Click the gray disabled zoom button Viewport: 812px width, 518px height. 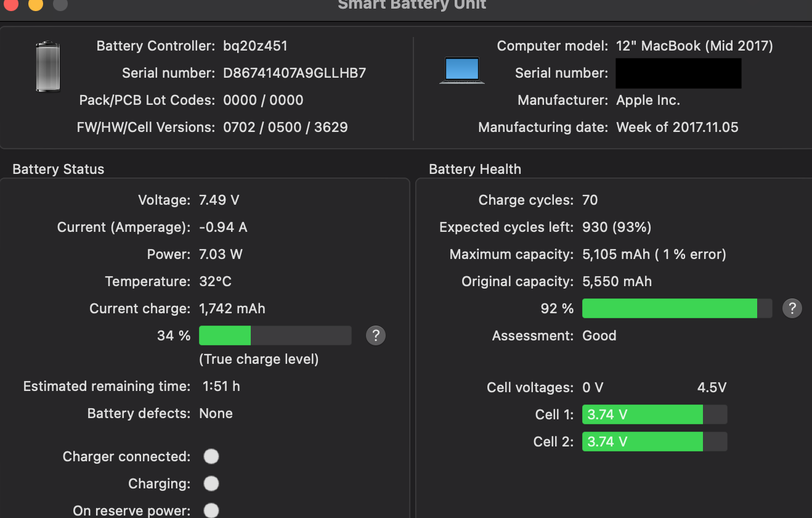[60, 4]
